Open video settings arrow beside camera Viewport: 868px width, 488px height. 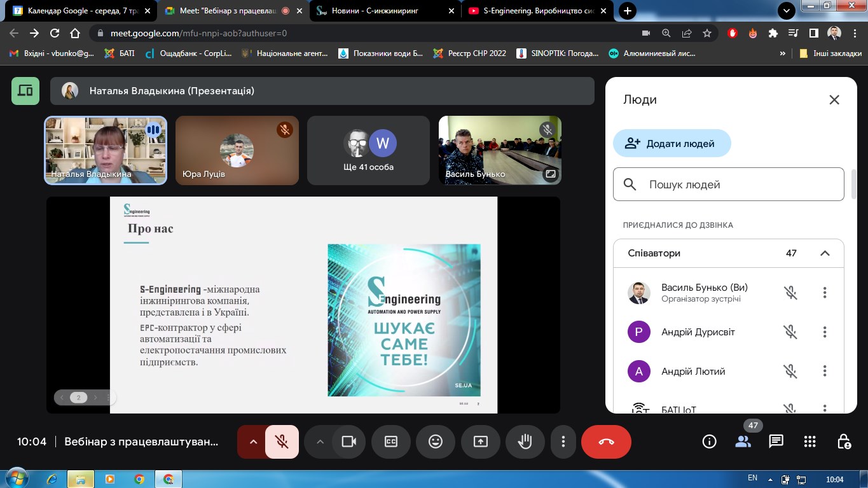320,442
